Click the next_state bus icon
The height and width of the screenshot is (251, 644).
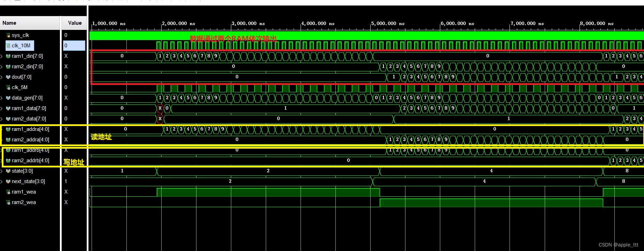(8, 181)
